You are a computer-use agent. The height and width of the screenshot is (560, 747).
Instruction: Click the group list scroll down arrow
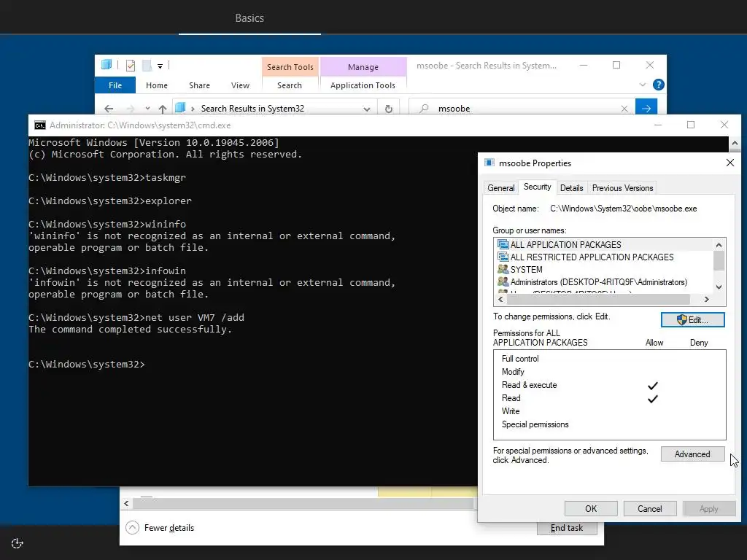(x=719, y=287)
